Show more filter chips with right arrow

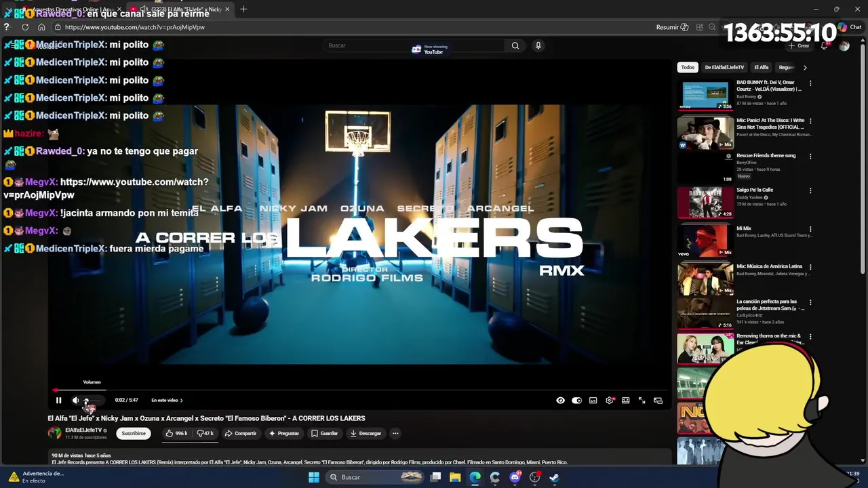click(x=805, y=67)
